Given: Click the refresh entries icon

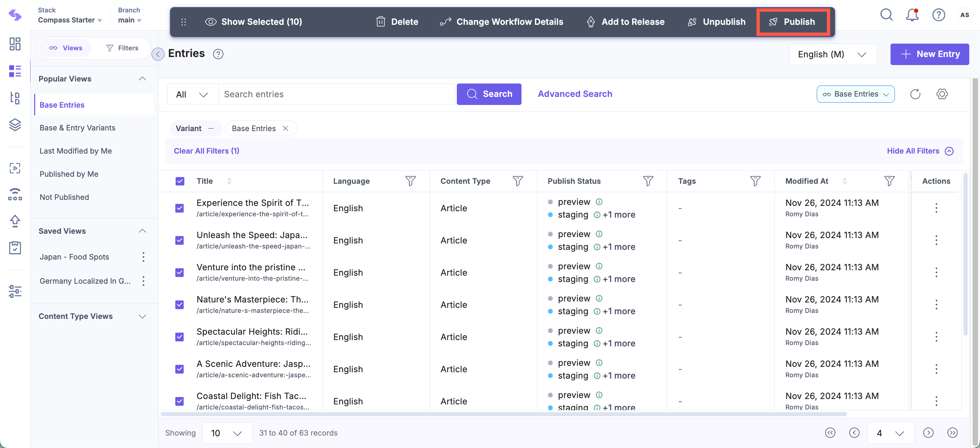Looking at the screenshot, I should click(915, 94).
